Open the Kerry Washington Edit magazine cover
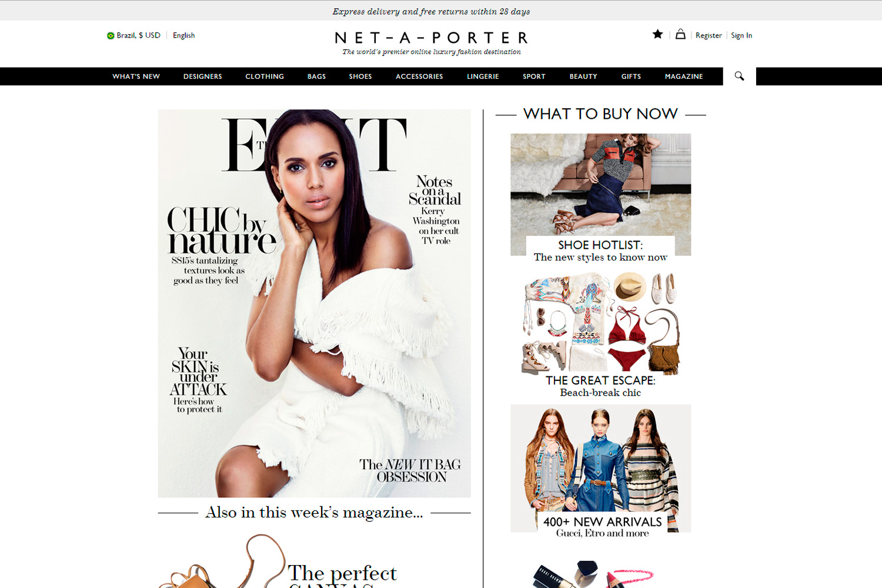Viewport: 882px width, 588px height. [x=314, y=303]
